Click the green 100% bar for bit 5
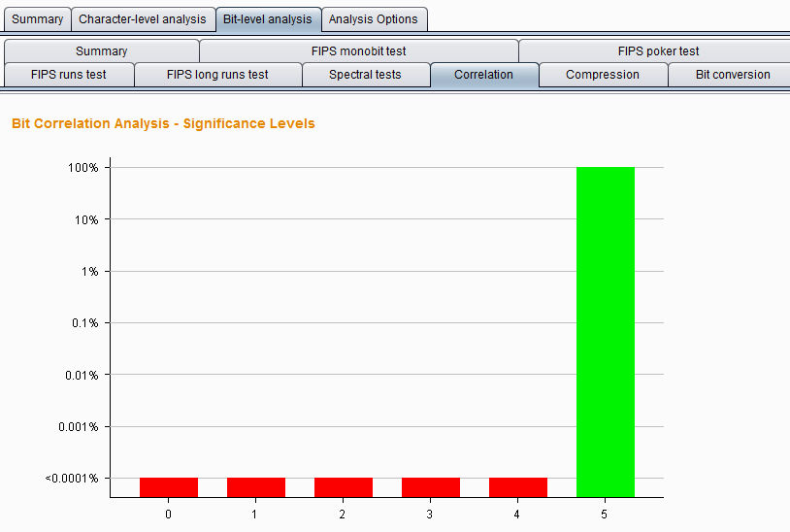This screenshot has width=790, height=532. (x=606, y=332)
